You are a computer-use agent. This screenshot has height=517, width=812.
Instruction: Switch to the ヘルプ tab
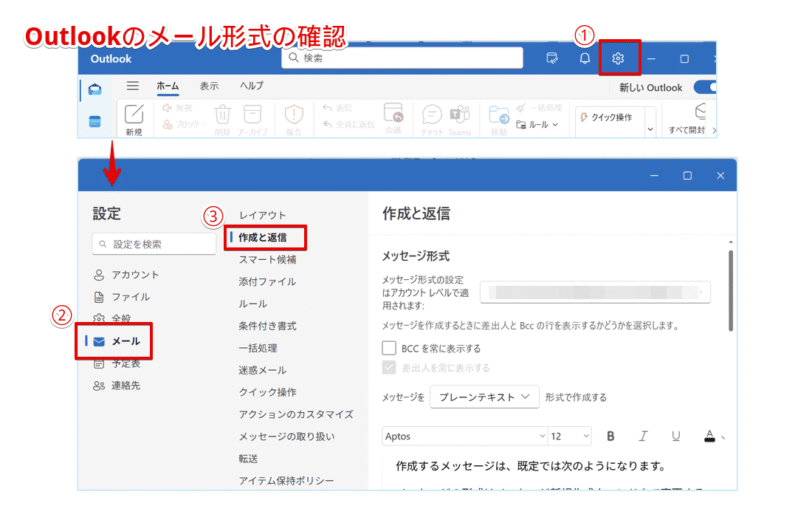252,86
